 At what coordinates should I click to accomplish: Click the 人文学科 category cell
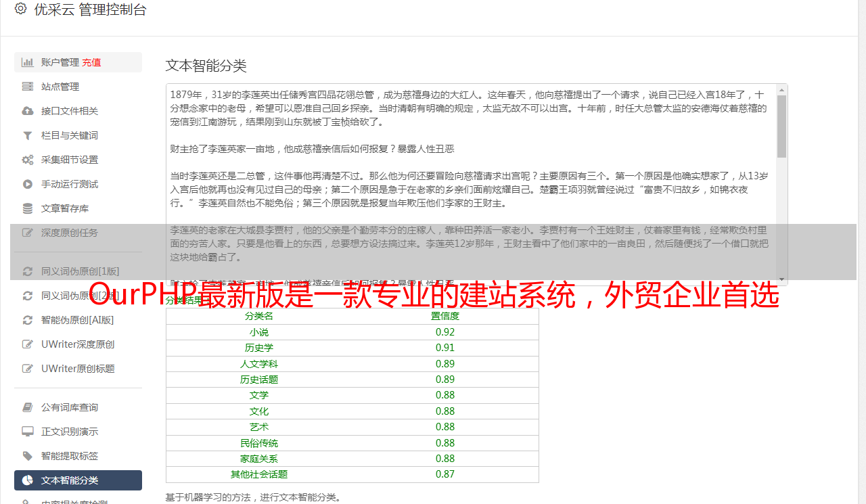pos(259,364)
